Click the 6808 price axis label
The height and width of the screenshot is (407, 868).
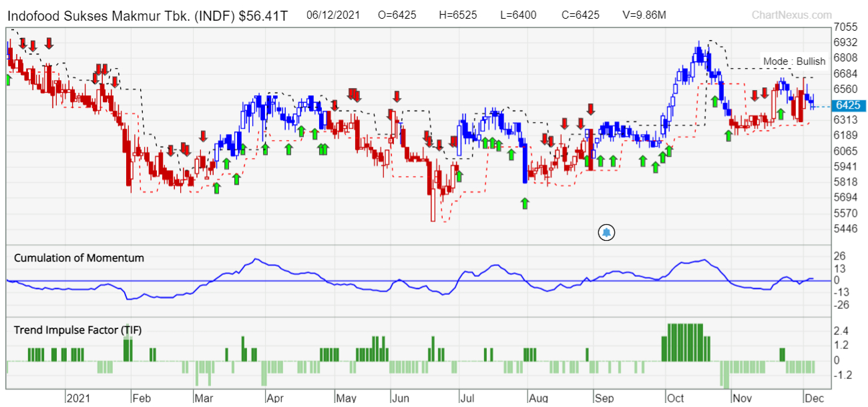point(845,58)
